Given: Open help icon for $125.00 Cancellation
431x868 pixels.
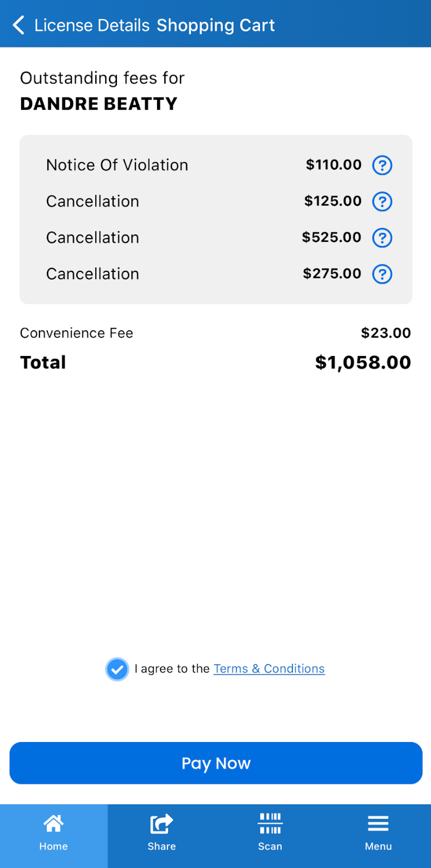Looking at the screenshot, I should point(382,201).
